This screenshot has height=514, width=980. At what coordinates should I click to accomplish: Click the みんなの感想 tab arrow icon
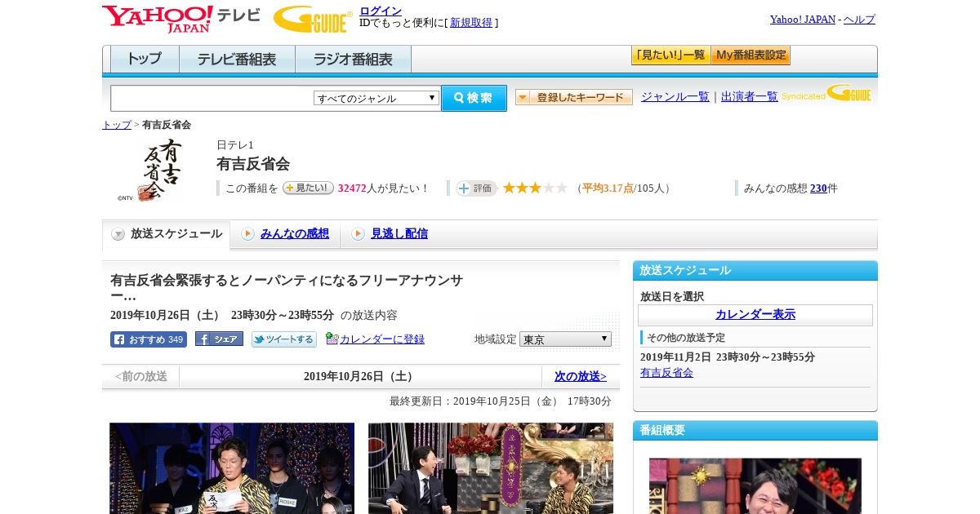(x=247, y=234)
